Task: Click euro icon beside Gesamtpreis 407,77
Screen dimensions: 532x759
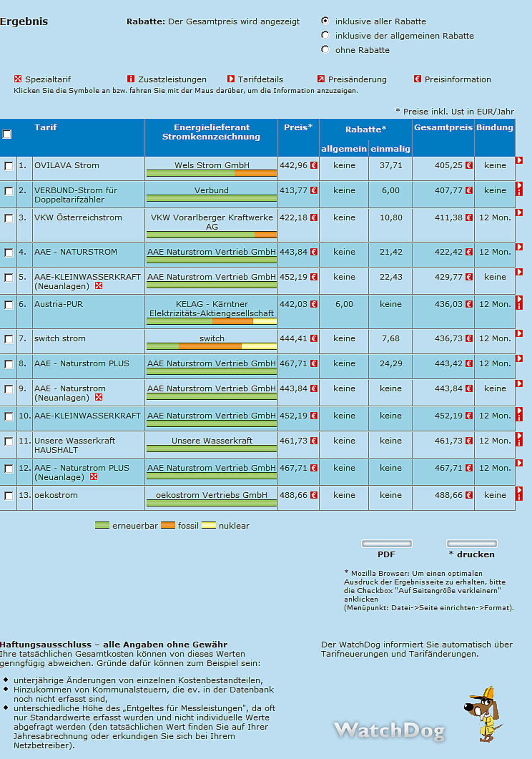Action: pyautogui.click(x=469, y=190)
